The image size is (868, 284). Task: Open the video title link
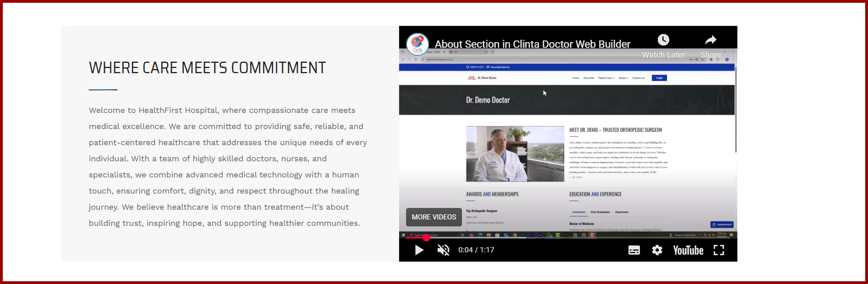click(532, 44)
